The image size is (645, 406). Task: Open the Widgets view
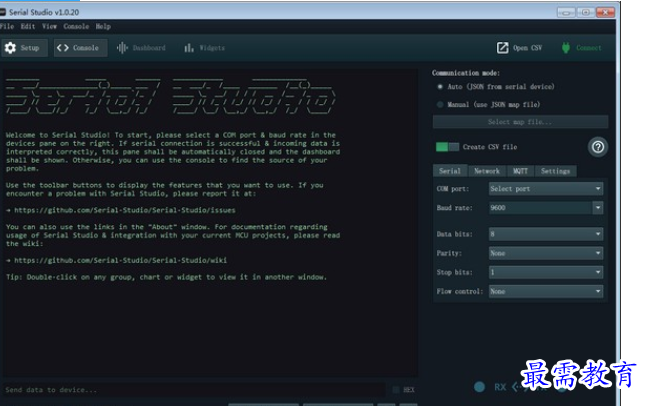[x=204, y=48]
